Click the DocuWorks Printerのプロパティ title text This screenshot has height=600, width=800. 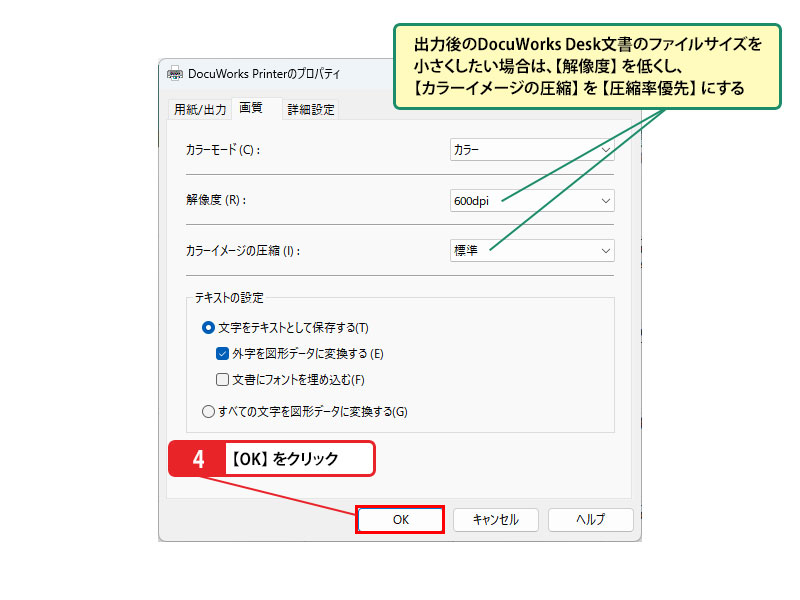click(264, 74)
